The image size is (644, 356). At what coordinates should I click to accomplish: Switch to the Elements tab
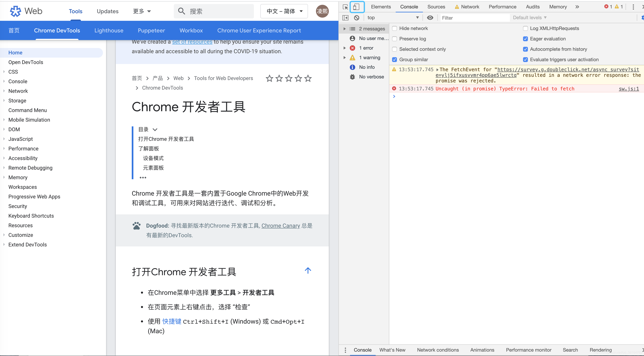(381, 7)
